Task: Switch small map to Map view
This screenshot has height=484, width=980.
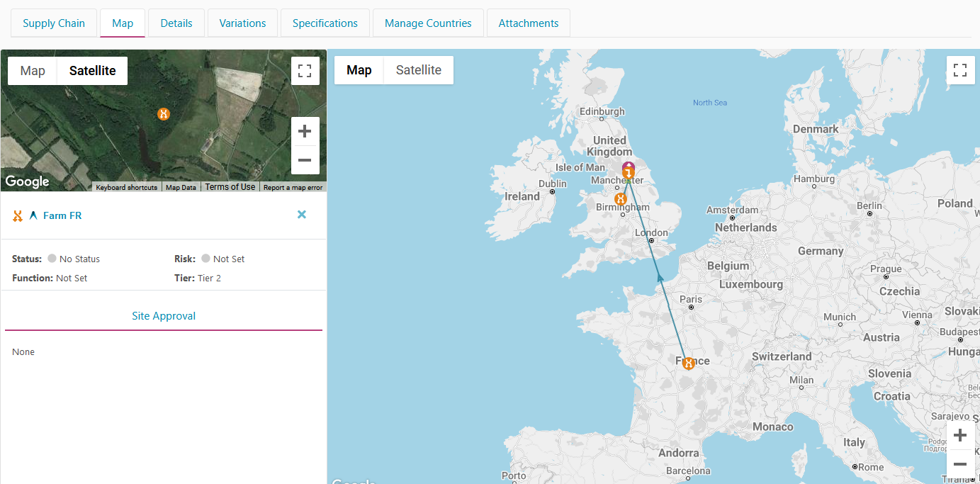Action: 33,71
